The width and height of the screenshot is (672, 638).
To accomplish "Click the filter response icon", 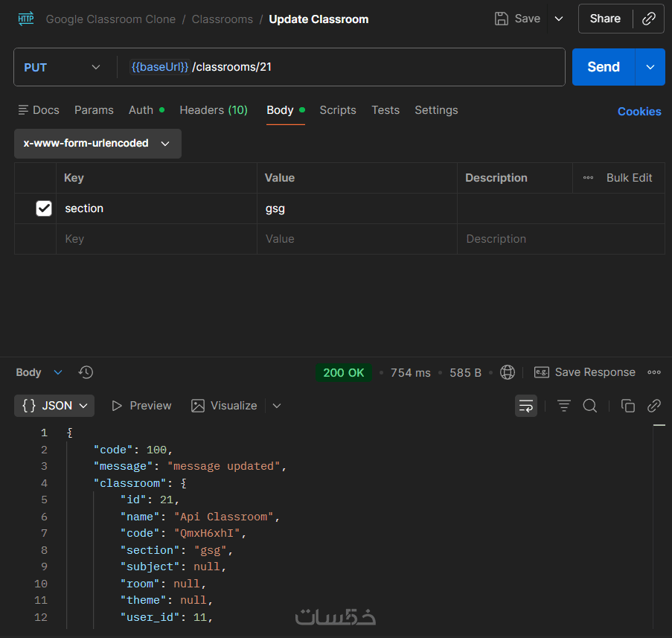I will click(x=563, y=406).
